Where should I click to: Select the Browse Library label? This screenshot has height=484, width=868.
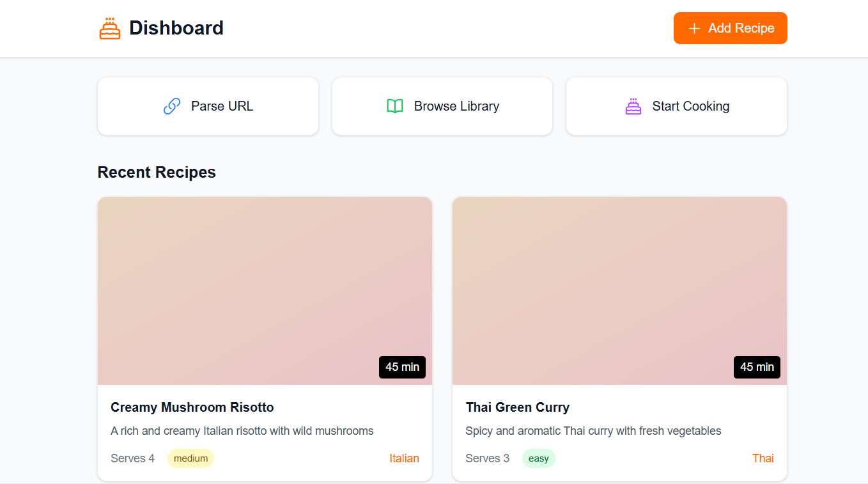coord(456,106)
